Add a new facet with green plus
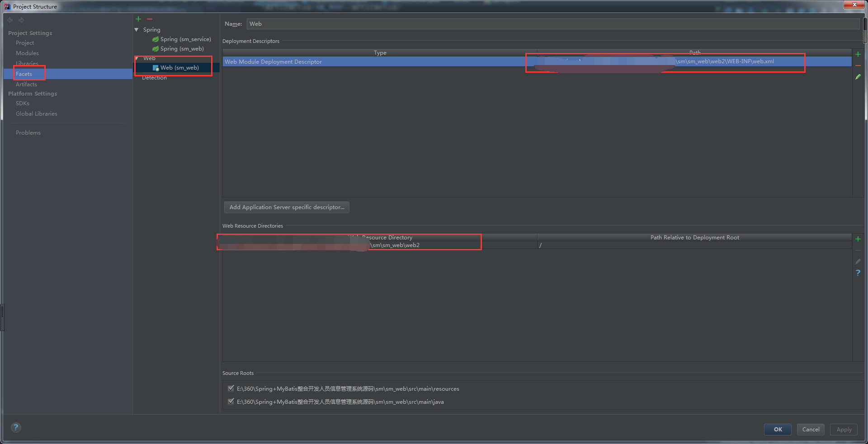 click(138, 19)
